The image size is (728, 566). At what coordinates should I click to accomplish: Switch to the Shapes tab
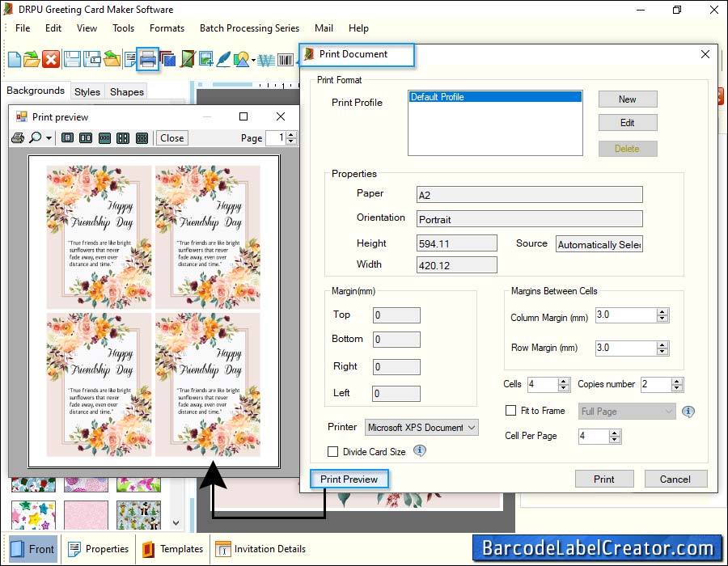click(x=127, y=91)
